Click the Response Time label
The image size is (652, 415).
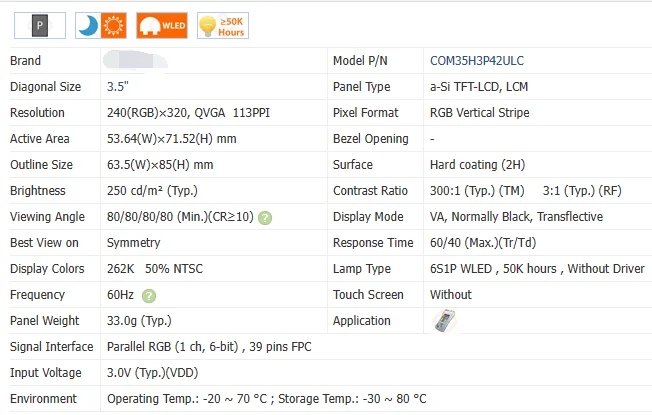tap(373, 243)
